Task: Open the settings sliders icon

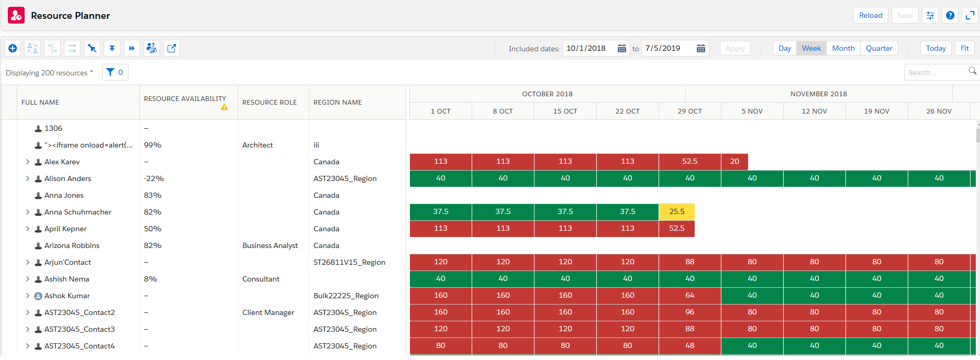Action: coord(930,15)
